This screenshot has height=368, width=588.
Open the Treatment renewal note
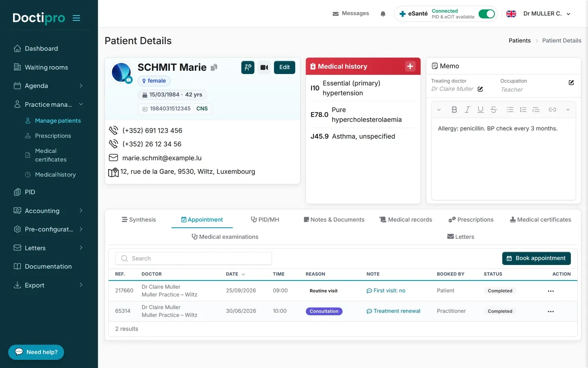[393, 311]
